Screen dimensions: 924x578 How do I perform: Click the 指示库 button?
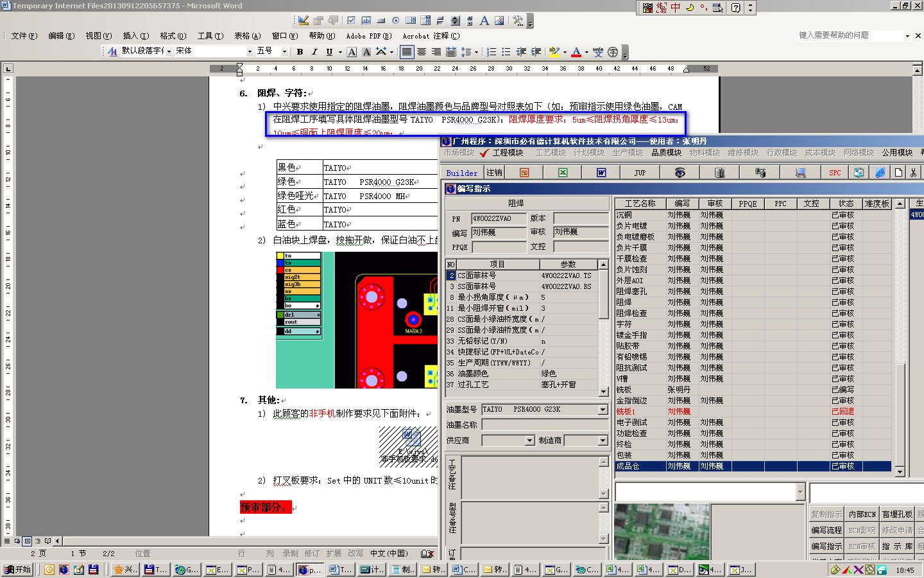point(897,547)
